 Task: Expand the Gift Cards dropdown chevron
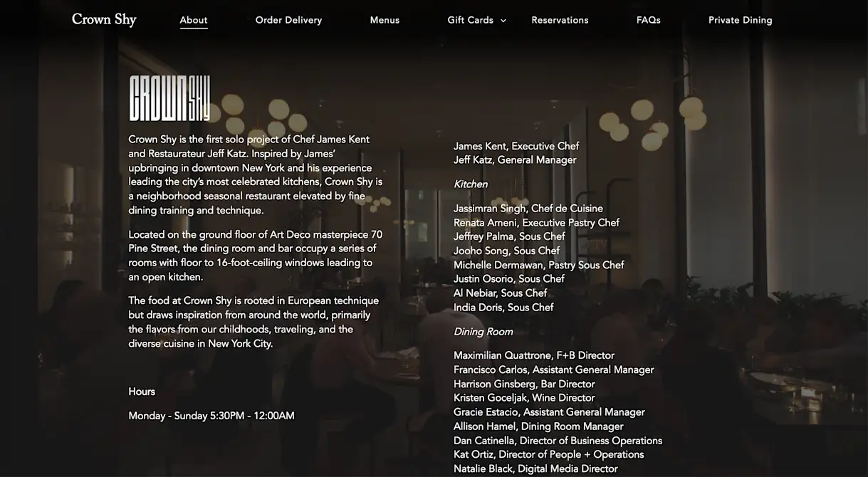(503, 21)
